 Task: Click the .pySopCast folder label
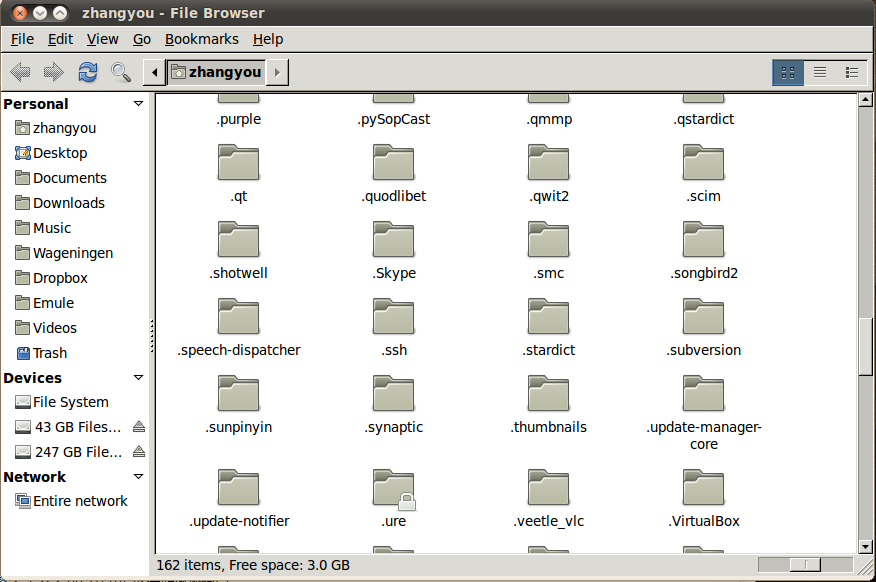coord(394,120)
